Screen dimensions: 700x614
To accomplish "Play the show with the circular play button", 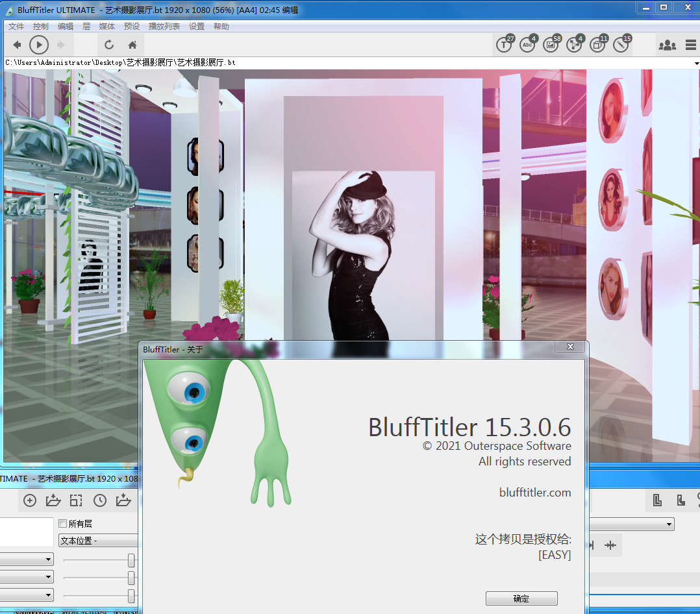I will [39, 45].
